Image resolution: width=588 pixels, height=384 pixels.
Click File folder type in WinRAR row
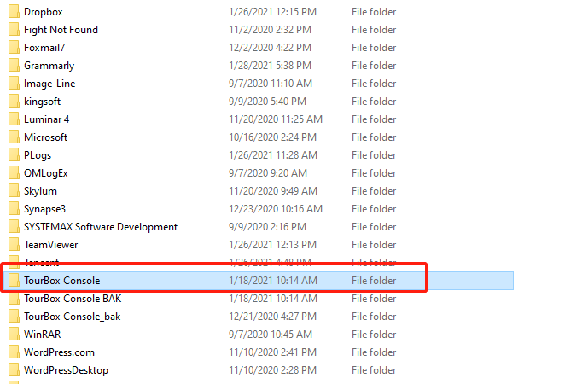(x=374, y=335)
